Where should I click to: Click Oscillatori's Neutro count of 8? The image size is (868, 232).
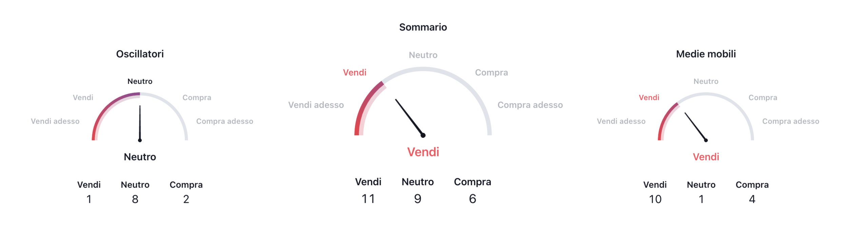click(135, 199)
